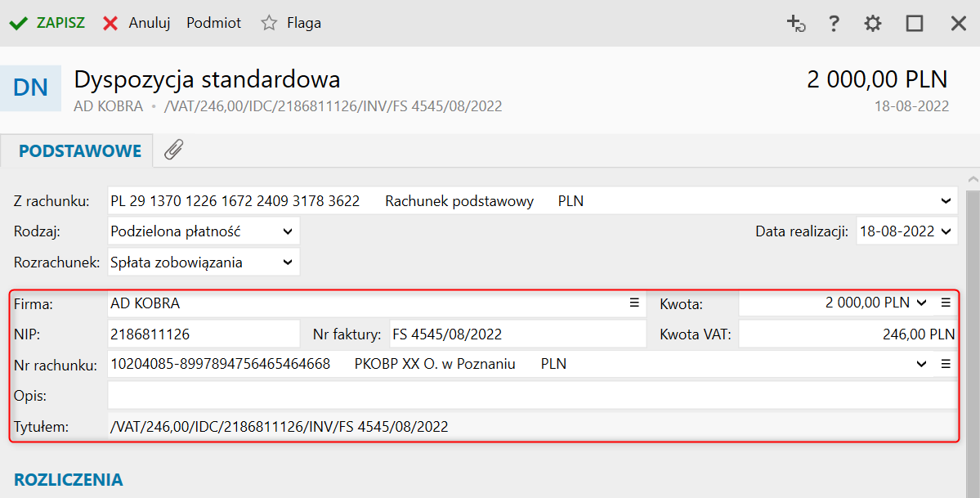
Task: Click the 'PKOBP XX O. w Poznaniu' bank text
Action: point(435,364)
